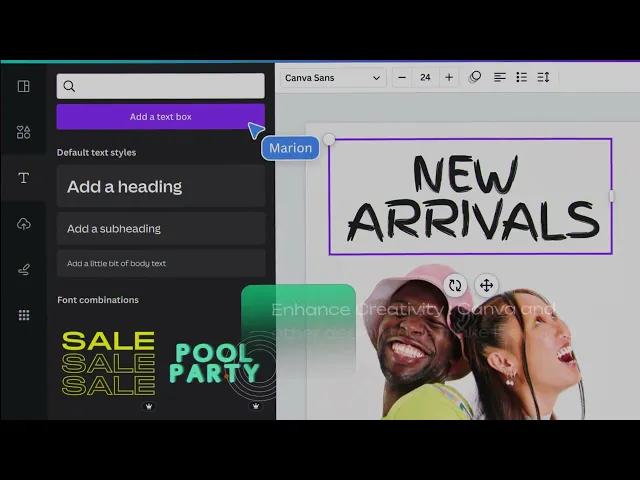Select the SALE font combination thumbnail
This screenshot has height=480, width=640.
pos(108,363)
